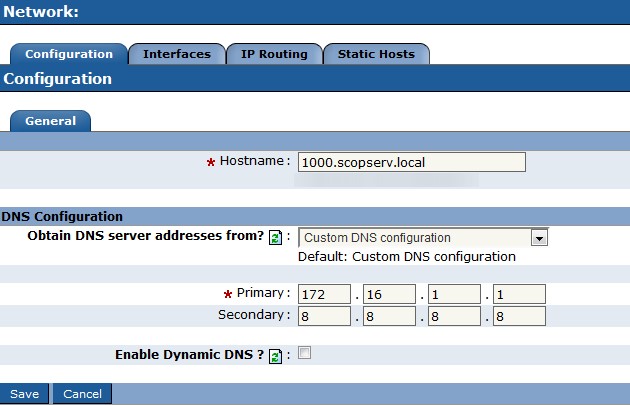The height and width of the screenshot is (405, 630).
Task: Focus the Primary DNS fourth octet field
Action: point(518,294)
